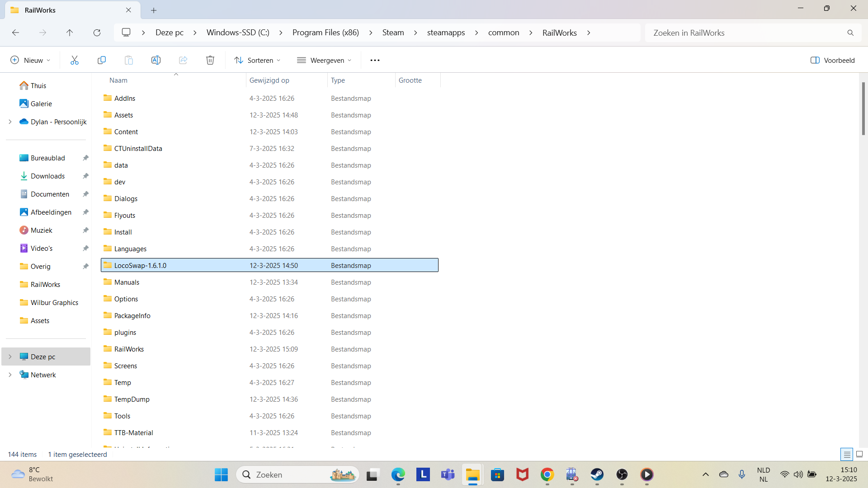Unpin Muziek from quick access
Viewport: 868px width, 488px height.
tap(85, 230)
